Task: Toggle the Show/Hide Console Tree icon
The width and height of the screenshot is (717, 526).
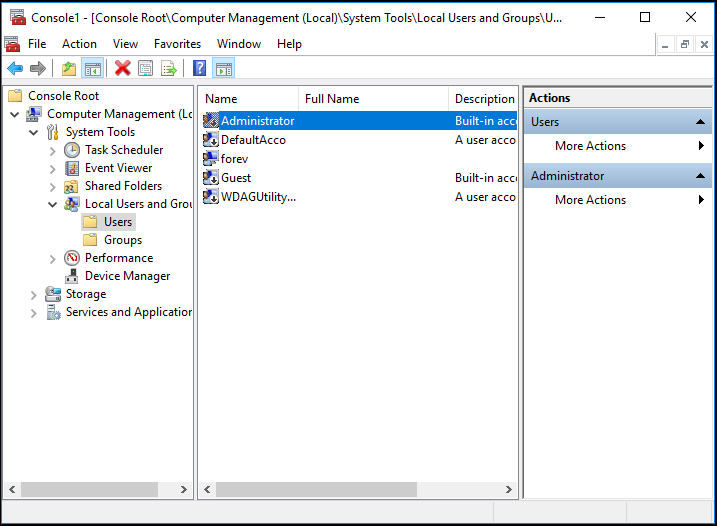Action: point(93,69)
